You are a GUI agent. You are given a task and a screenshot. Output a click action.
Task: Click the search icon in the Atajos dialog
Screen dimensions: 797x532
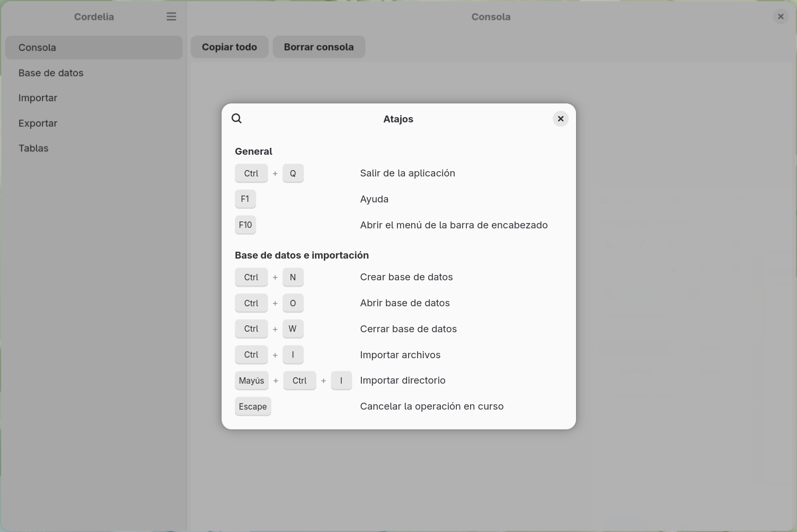[x=237, y=119]
